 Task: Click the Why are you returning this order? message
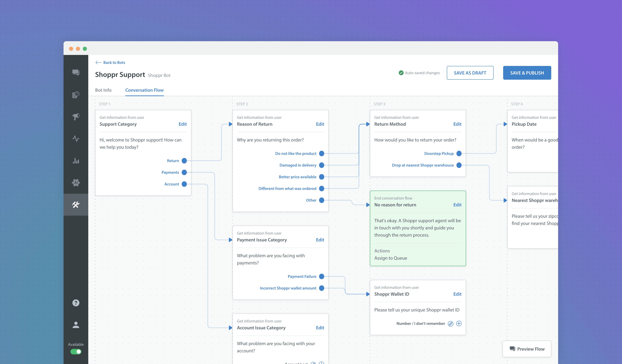click(270, 140)
